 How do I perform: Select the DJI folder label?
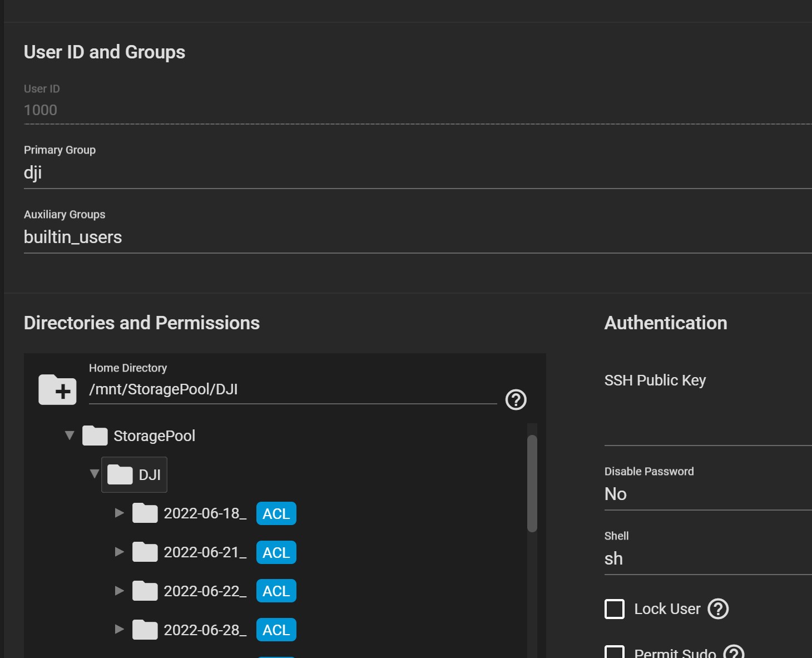click(x=150, y=475)
